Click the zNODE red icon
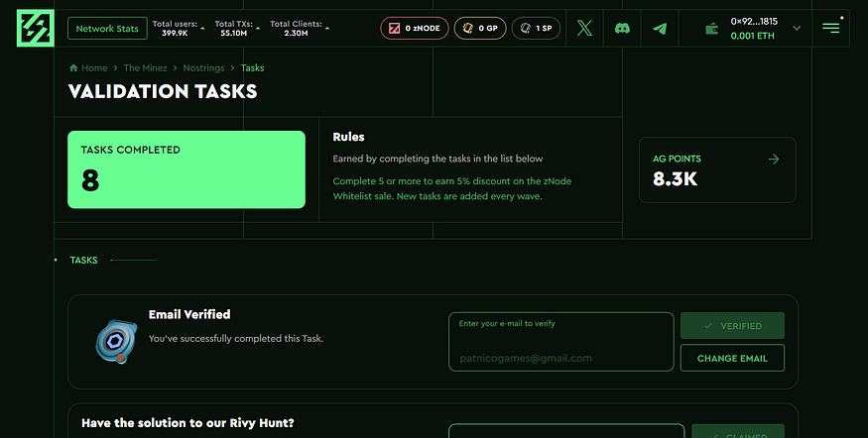The width and height of the screenshot is (868, 438). tap(394, 28)
